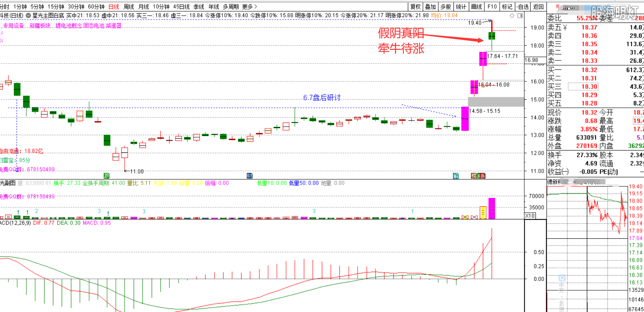Click the 14.58 - 15.15 gap label
Viewport: 644px width, 312px height.
(x=484, y=111)
